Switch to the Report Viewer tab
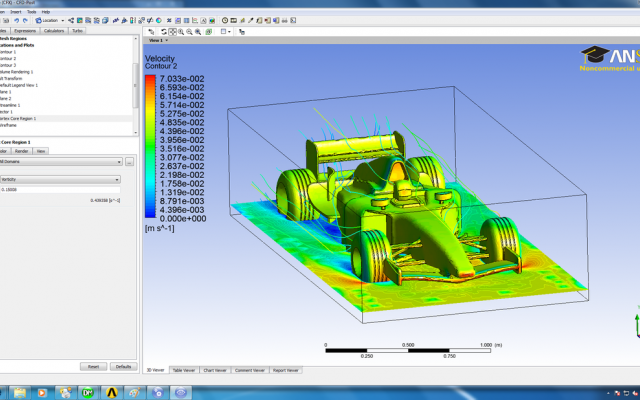This screenshot has height=400, width=640. pyautogui.click(x=286, y=370)
